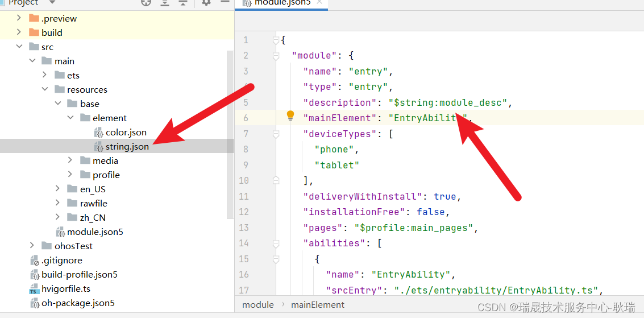The height and width of the screenshot is (318, 644).
Task: Expand the en_US folder
Action: [x=58, y=189]
